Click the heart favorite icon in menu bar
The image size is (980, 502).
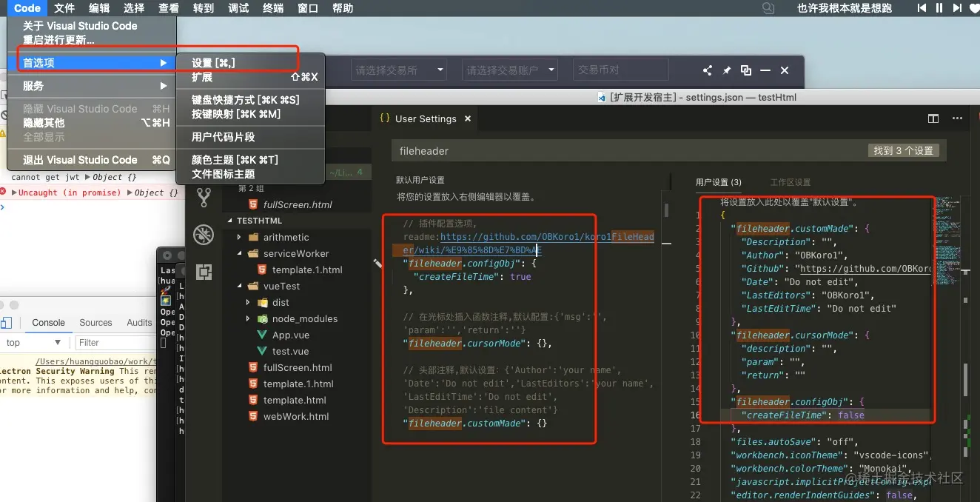tap(975, 8)
